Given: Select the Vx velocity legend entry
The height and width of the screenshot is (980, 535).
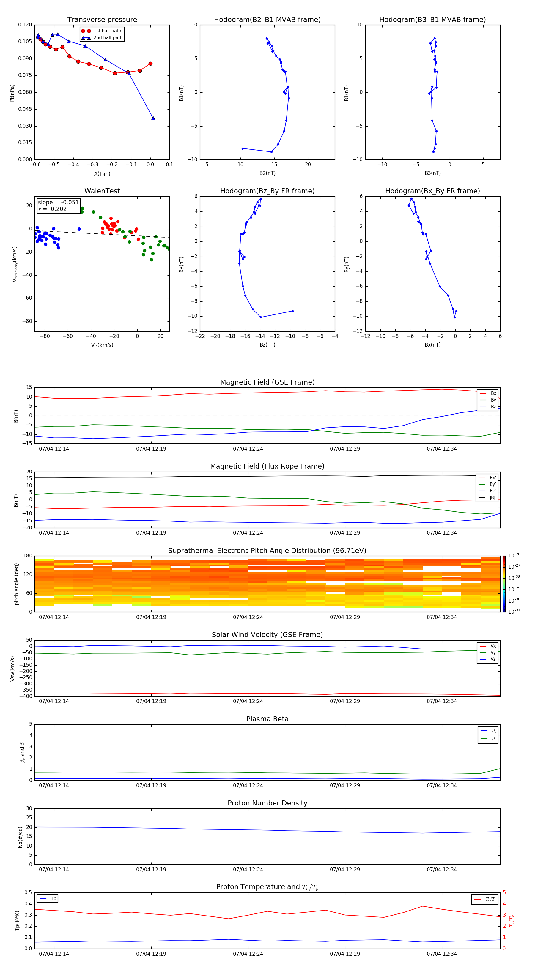Looking at the screenshot, I should (x=488, y=646).
